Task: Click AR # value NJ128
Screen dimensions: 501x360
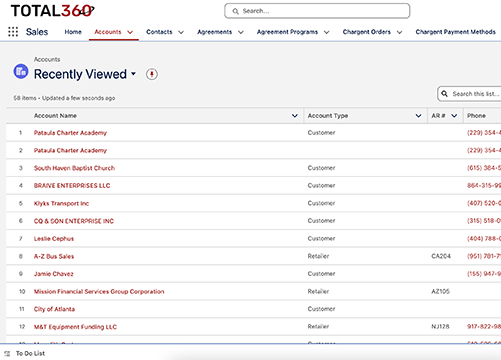Action: point(440,327)
